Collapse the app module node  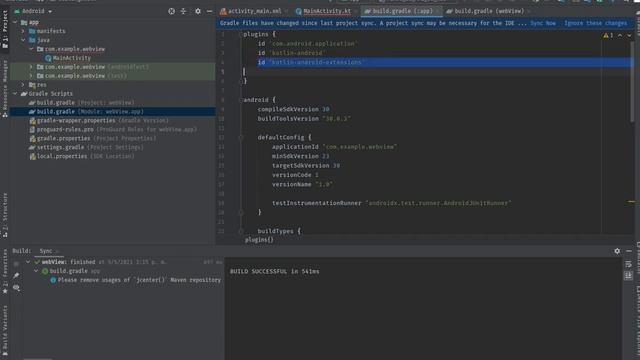[15, 22]
